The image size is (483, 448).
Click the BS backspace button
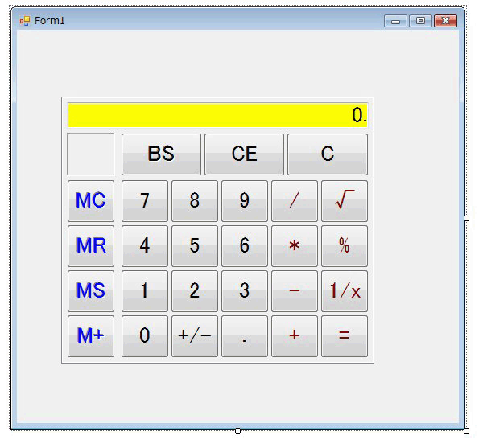click(161, 154)
